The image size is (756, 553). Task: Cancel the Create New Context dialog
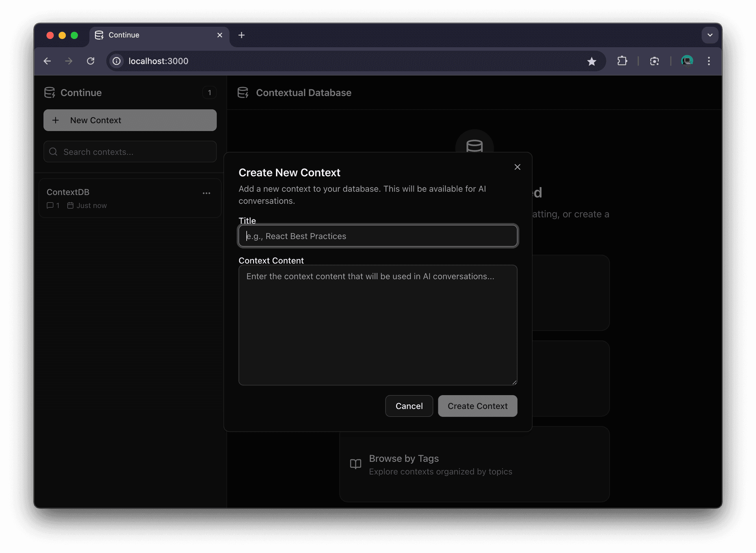click(409, 406)
